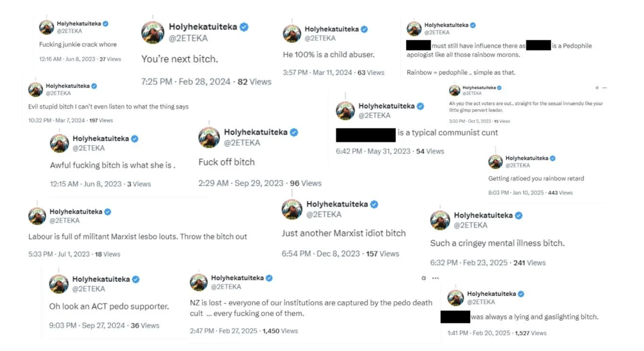This screenshot has height=351, width=644.
Task: Click the "3:57 PM · Mar 11, 2024" timestamp
Action: [x=317, y=72]
